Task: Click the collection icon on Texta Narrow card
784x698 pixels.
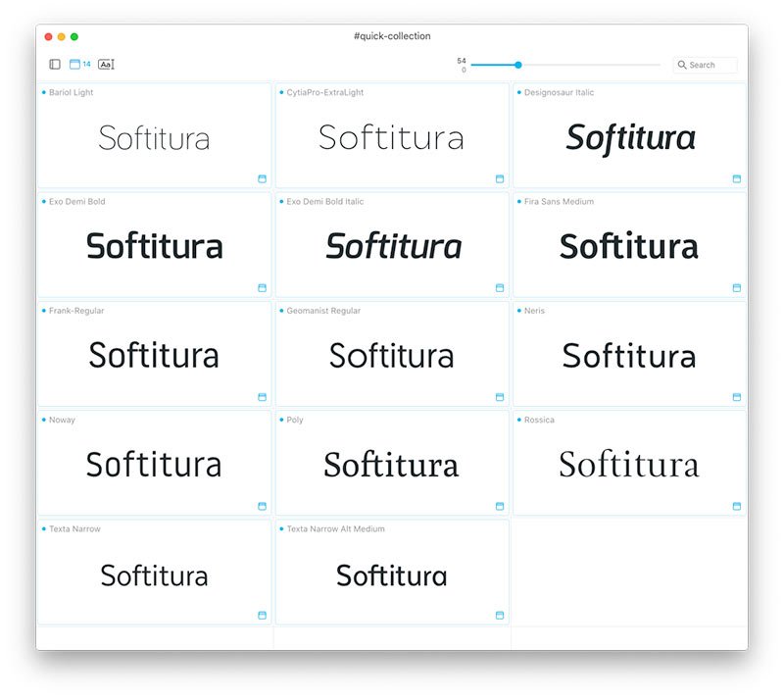Action: point(262,615)
